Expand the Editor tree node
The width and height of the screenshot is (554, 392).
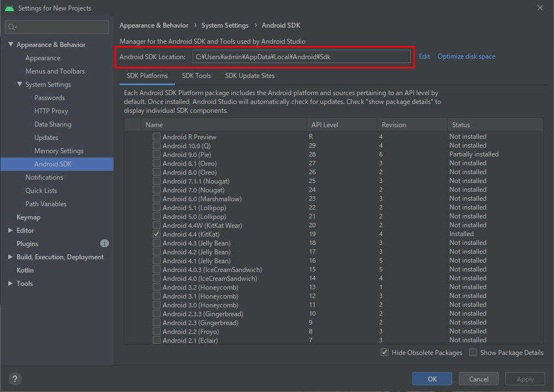(x=11, y=231)
